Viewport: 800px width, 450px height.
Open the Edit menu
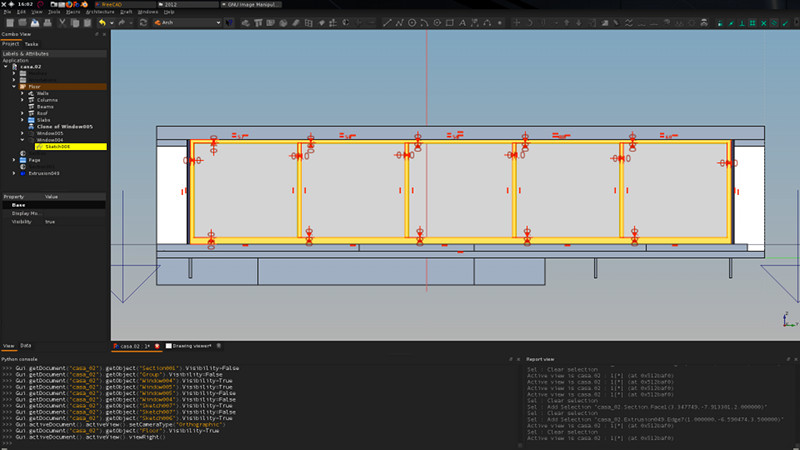tap(21, 12)
